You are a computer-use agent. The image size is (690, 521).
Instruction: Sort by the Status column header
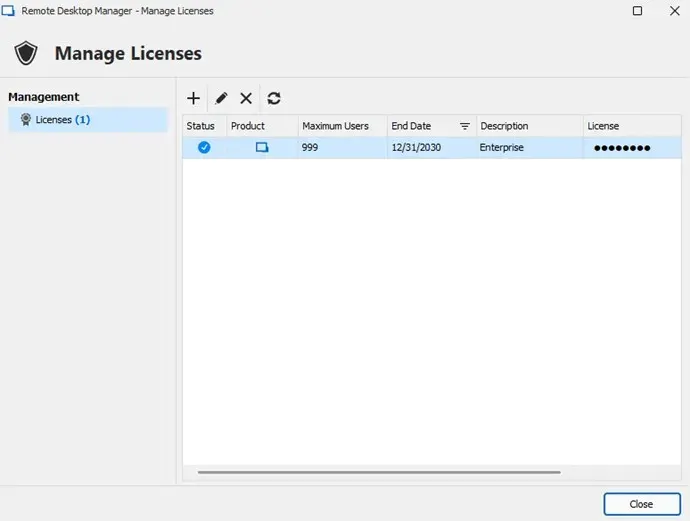pos(205,126)
